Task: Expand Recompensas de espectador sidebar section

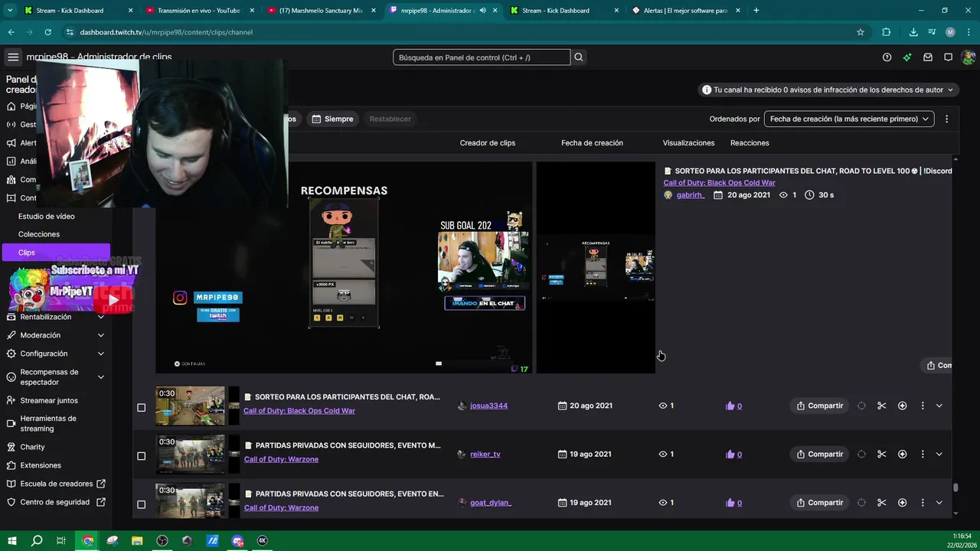Action: [x=100, y=377]
